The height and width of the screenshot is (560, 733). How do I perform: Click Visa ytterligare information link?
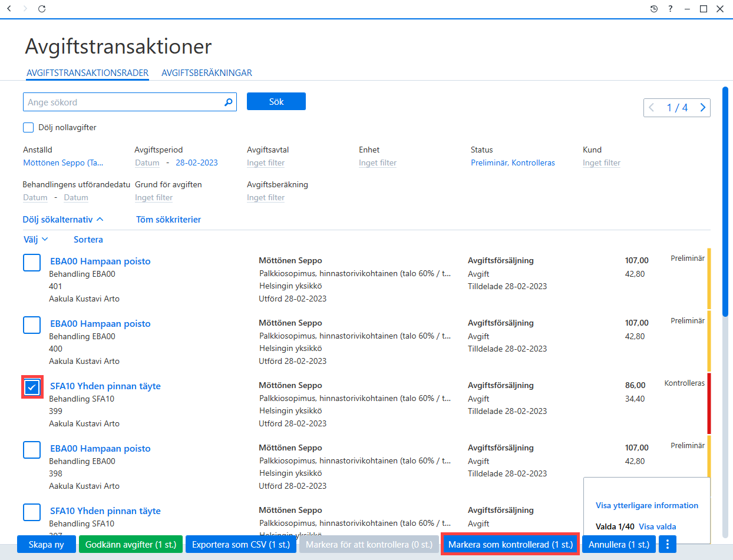pyautogui.click(x=647, y=505)
